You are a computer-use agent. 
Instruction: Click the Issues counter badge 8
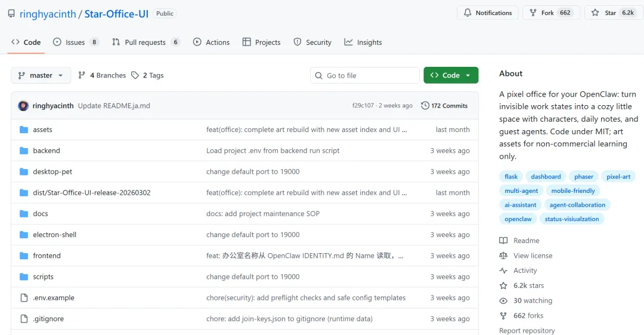click(94, 42)
